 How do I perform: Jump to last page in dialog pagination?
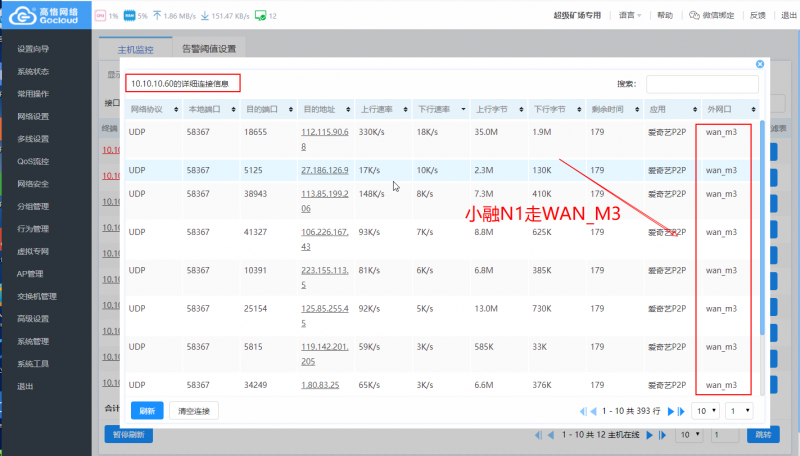tap(684, 411)
